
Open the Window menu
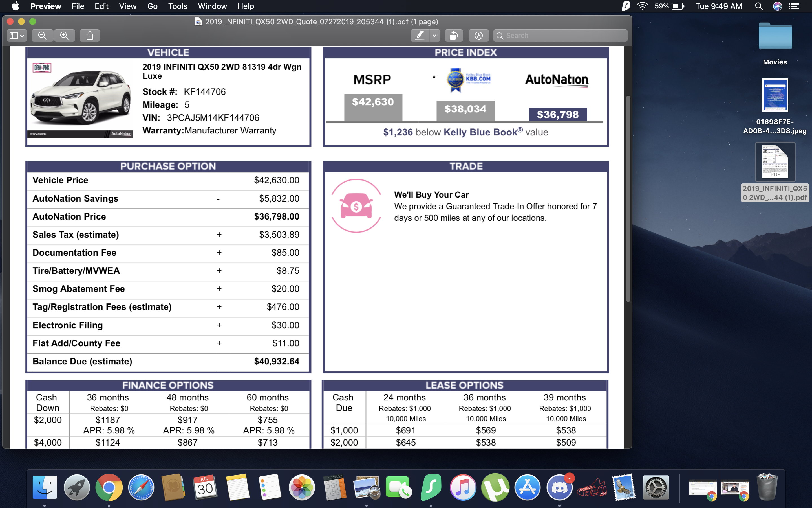coord(212,6)
